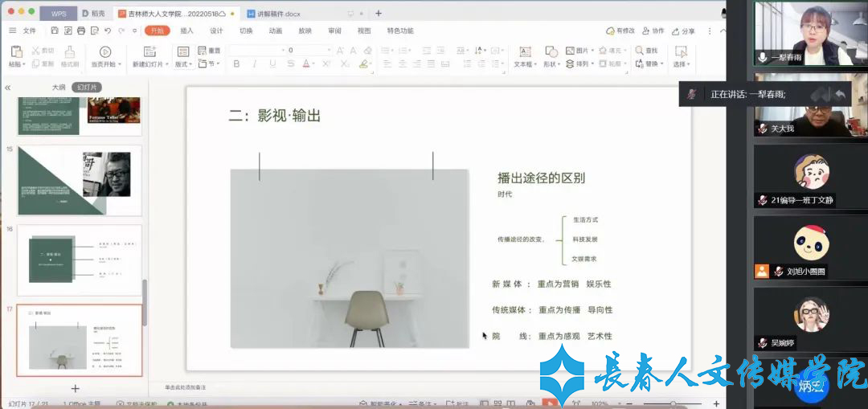868x409 pixels.
Task: Insert a Text Box (文本框)
Action: click(x=523, y=51)
